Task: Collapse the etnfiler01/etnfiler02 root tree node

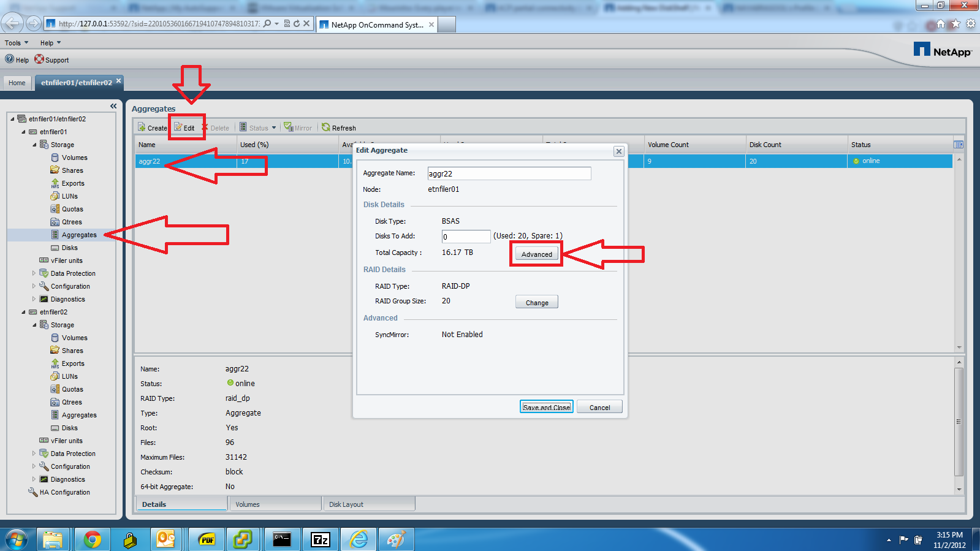Action: pos(12,119)
